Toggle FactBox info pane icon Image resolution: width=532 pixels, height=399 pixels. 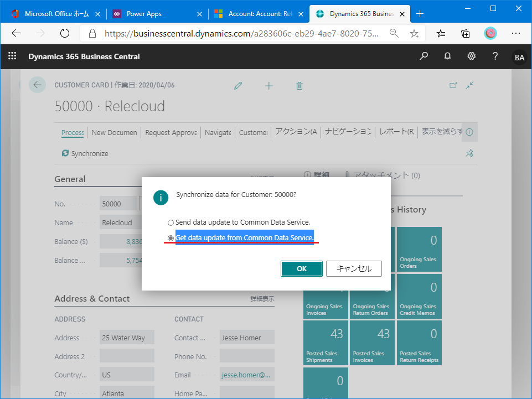pyautogui.click(x=469, y=132)
